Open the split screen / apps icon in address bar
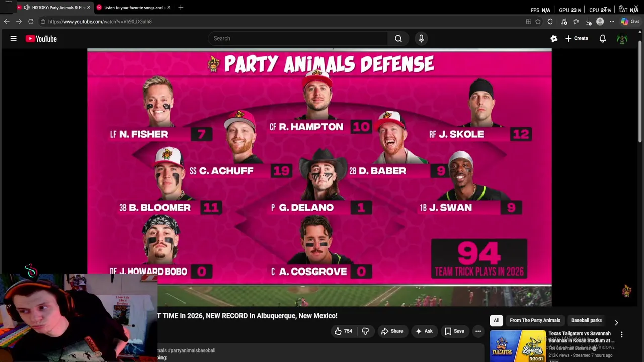The width and height of the screenshot is (644, 362). [x=528, y=22]
